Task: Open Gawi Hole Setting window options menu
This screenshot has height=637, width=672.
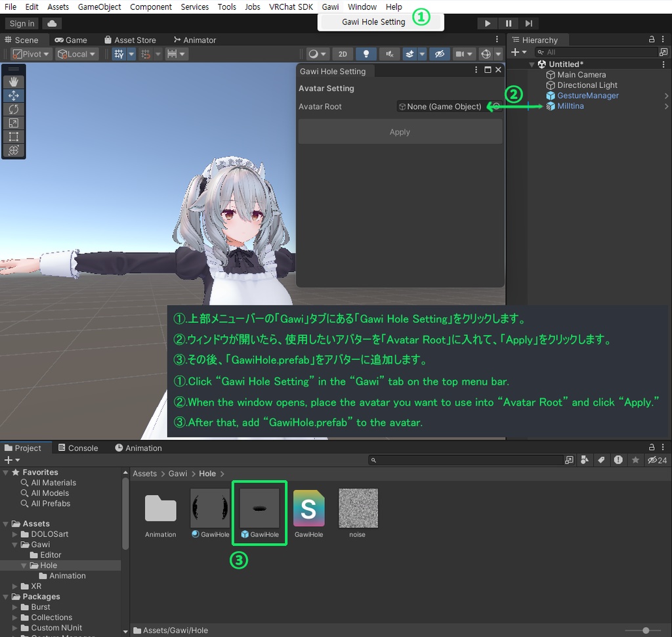Action: [x=476, y=70]
